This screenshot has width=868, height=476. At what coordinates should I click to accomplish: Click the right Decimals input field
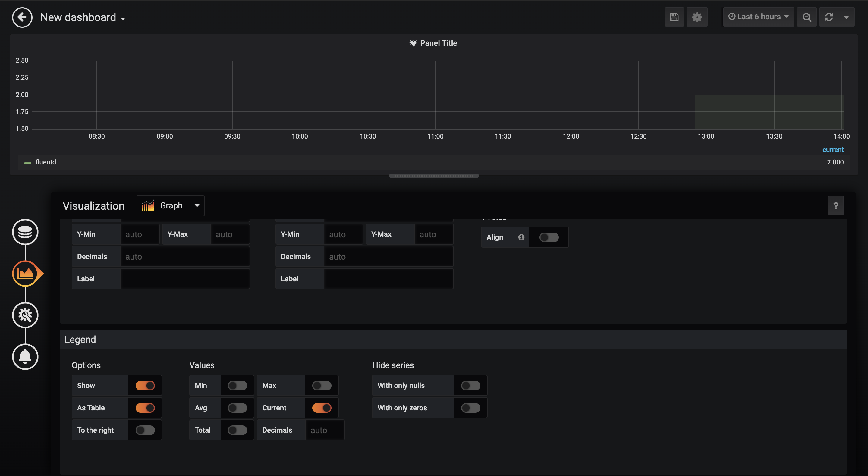[x=388, y=256]
